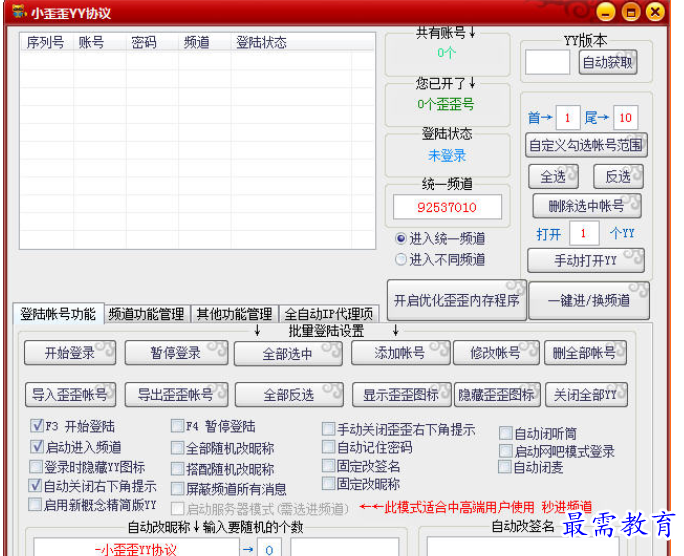Screen dimensions: 684x556
Task: Check 手动关闭歪歪右下角提示 checkbox
Action: point(328,429)
